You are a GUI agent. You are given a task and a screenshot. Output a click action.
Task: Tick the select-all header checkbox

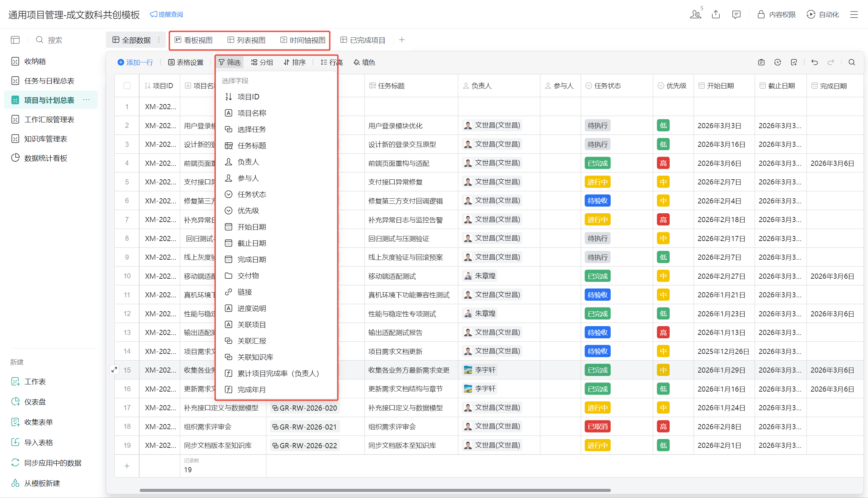coord(127,86)
